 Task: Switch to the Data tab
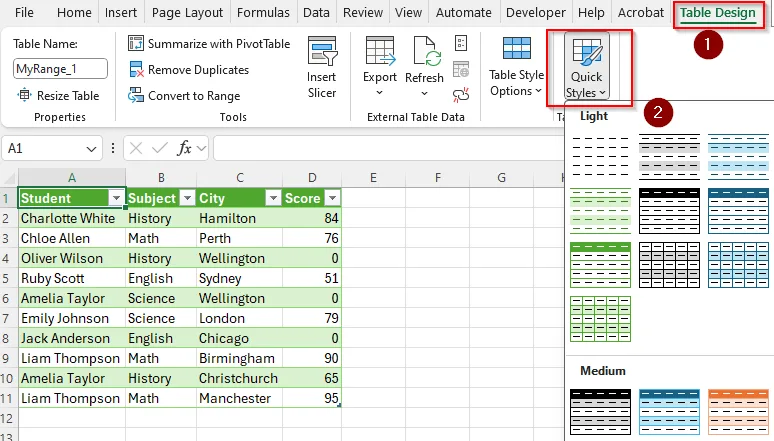[316, 12]
